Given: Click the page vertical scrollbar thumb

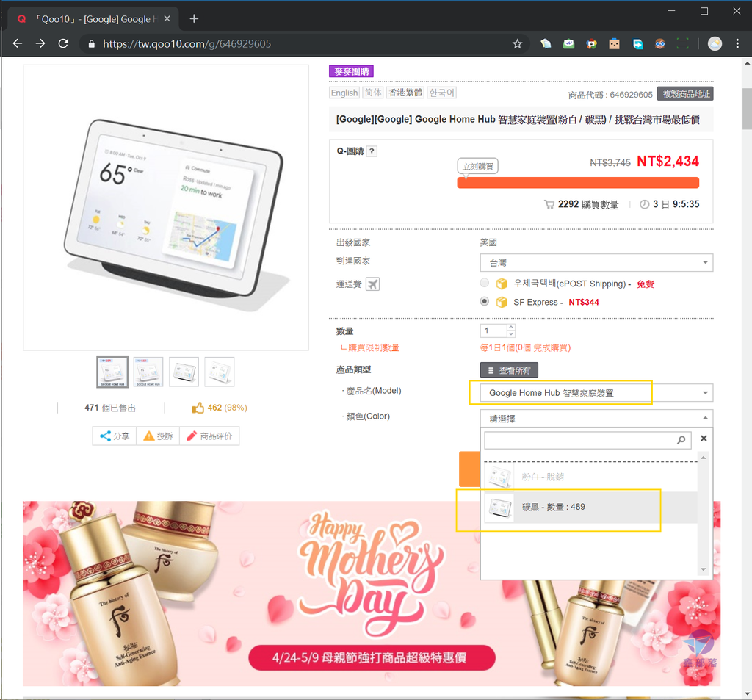Looking at the screenshot, I should click(x=747, y=109).
